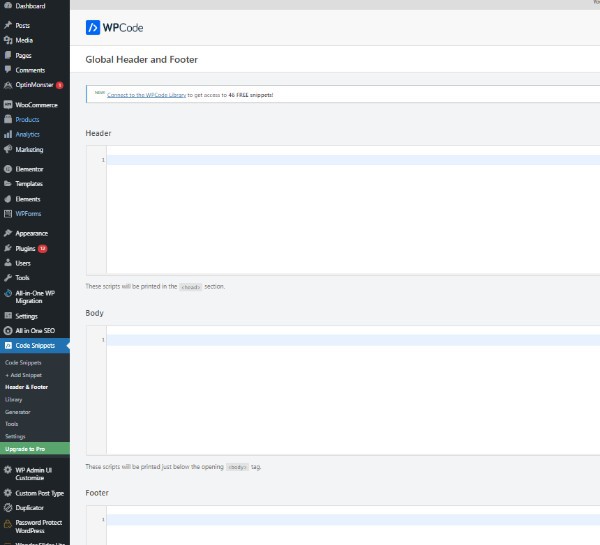Image resolution: width=600 pixels, height=545 pixels.
Task: Click the Duplicator icon in sidebar
Action: pos(8,508)
